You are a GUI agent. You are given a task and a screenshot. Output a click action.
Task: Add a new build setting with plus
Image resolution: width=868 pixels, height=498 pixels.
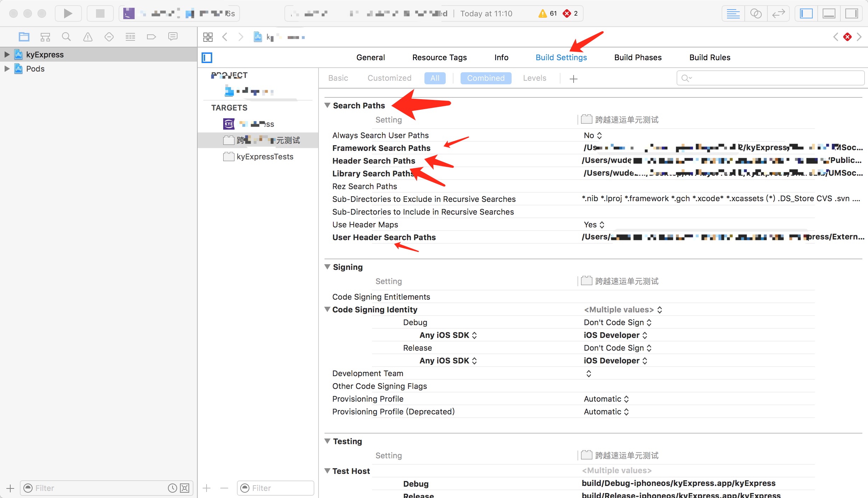[x=574, y=79]
